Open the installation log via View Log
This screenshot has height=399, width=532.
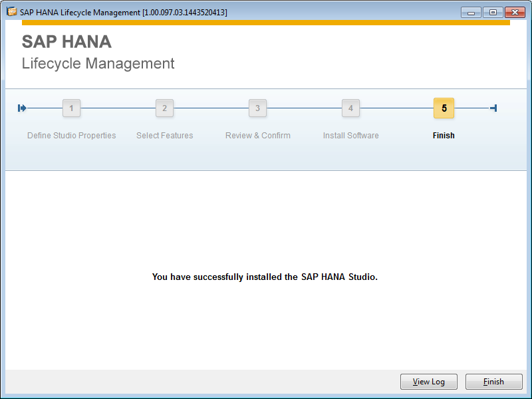(x=428, y=381)
